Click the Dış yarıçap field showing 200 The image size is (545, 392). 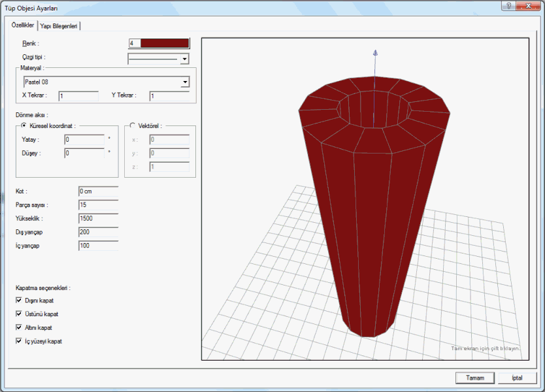99,232
